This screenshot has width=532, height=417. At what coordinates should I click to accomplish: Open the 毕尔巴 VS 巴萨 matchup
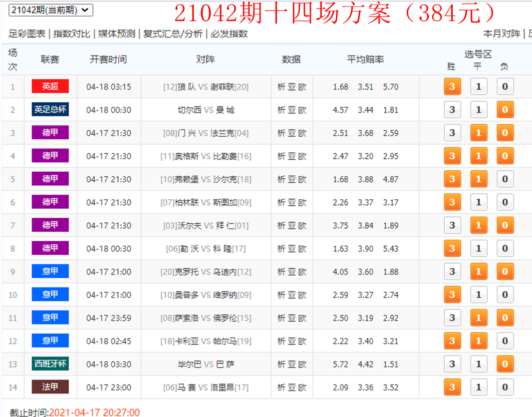click(x=206, y=365)
